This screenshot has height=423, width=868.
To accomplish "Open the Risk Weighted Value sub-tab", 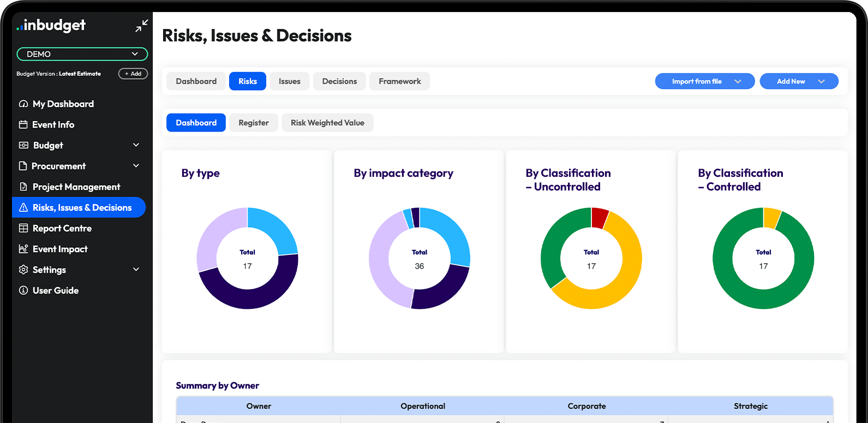I will click(x=327, y=123).
